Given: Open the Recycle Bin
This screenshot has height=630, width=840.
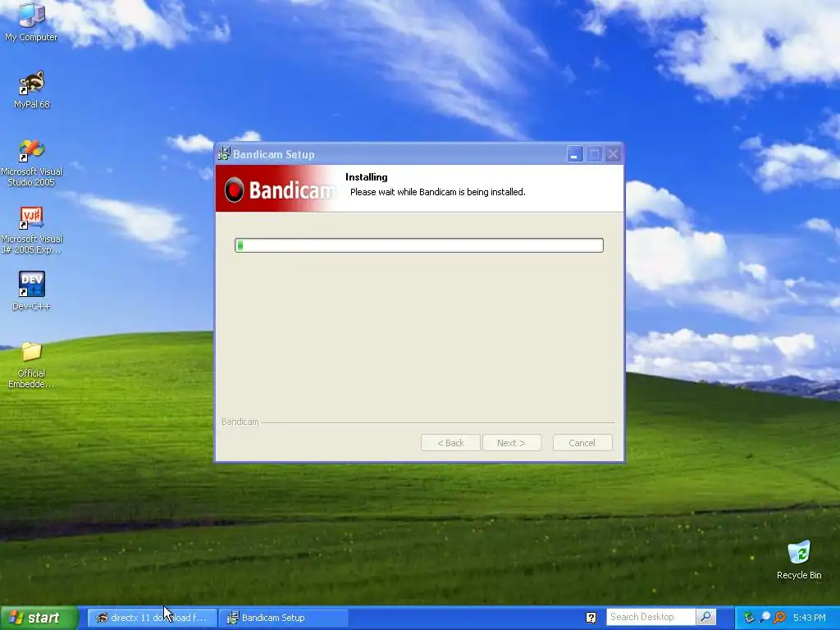Looking at the screenshot, I should 799,559.
